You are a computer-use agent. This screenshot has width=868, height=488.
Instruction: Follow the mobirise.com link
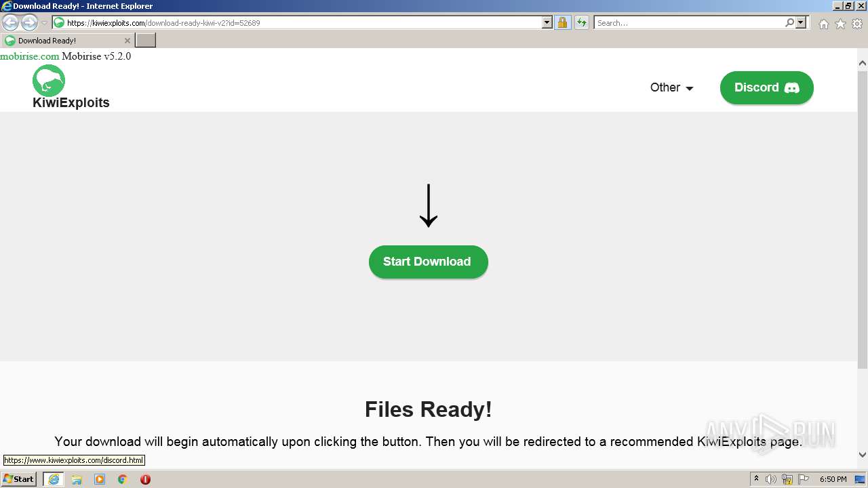coord(30,56)
